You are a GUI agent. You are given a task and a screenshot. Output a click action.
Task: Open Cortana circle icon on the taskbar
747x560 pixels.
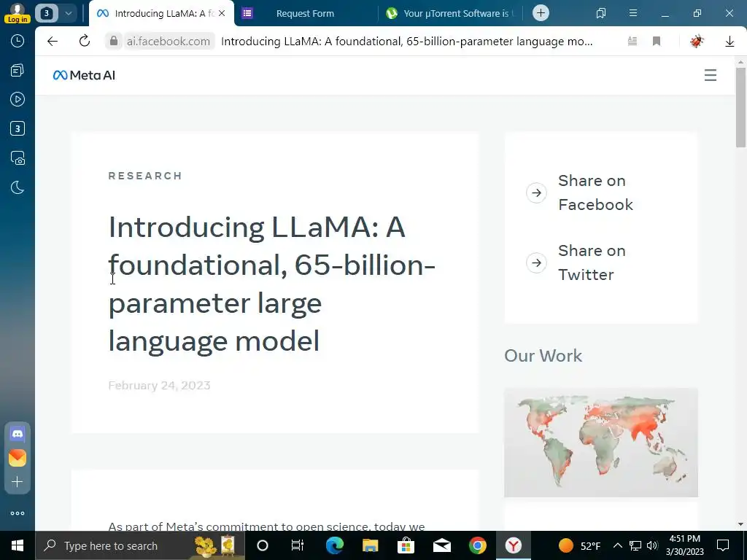[263, 545]
